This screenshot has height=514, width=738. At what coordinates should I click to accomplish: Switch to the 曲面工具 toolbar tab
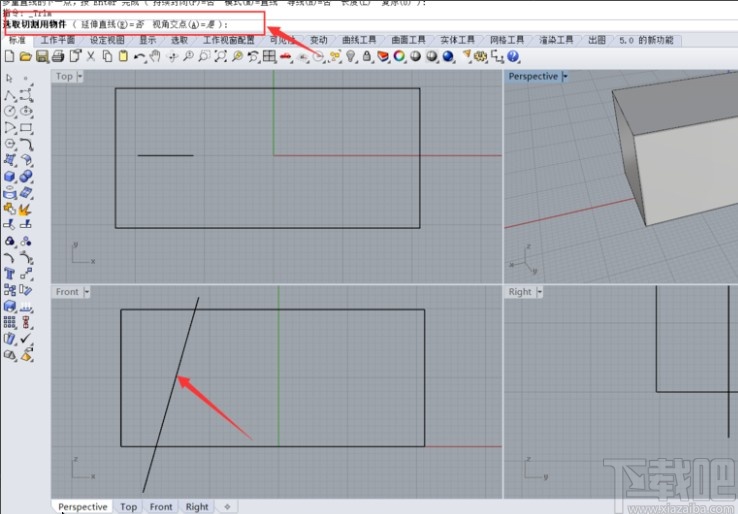(409, 40)
